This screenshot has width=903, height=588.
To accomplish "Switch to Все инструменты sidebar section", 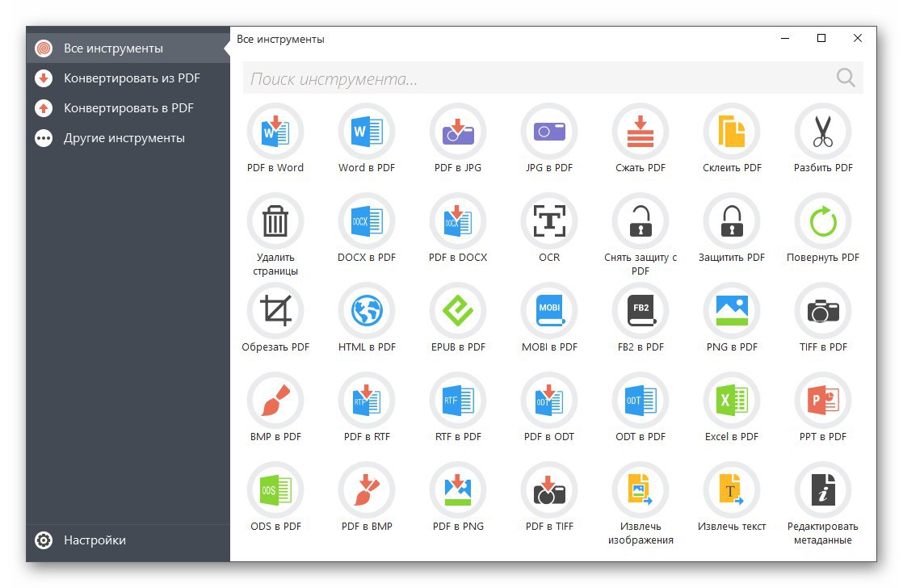I will (128, 48).
